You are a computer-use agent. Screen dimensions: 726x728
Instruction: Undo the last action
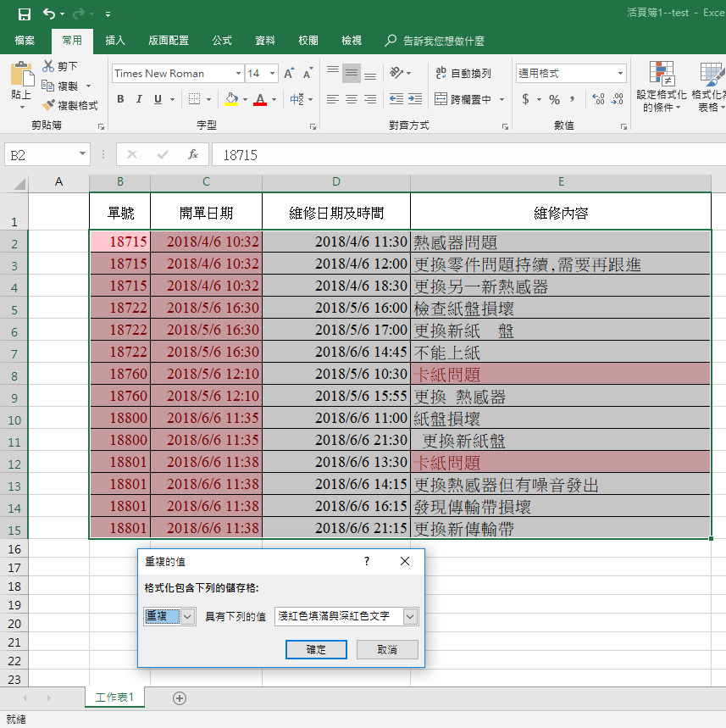[x=49, y=14]
